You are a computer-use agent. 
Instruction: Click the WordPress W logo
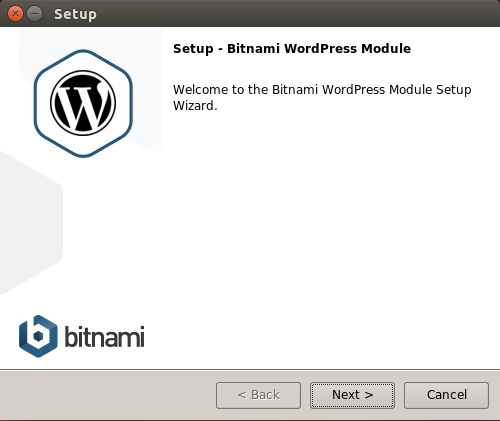(83, 103)
